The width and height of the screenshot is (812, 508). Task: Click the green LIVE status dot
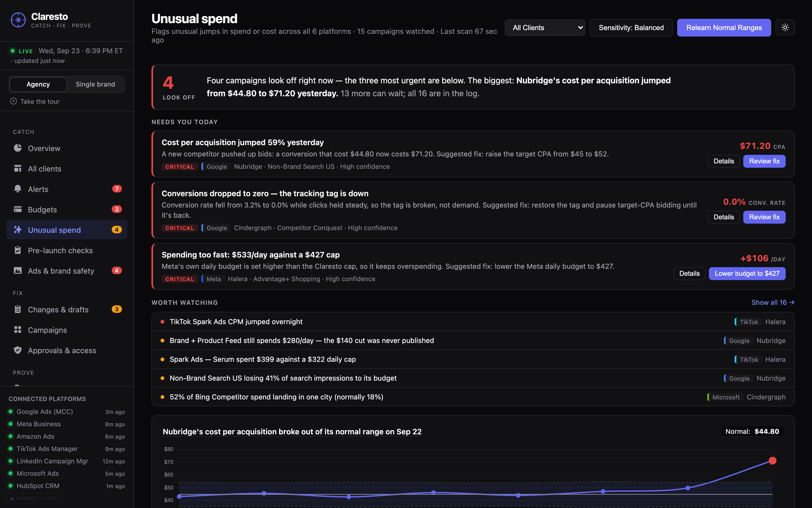[x=13, y=51]
